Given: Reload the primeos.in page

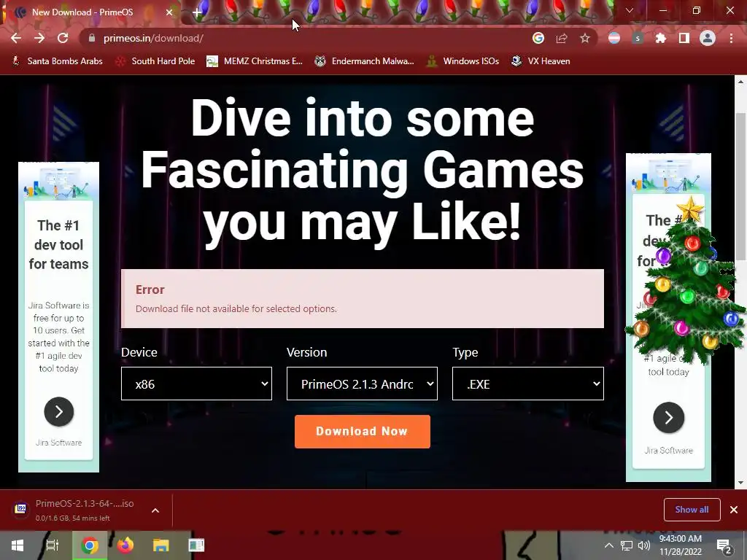Looking at the screenshot, I should pyautogui.click(x=63, y=38).
